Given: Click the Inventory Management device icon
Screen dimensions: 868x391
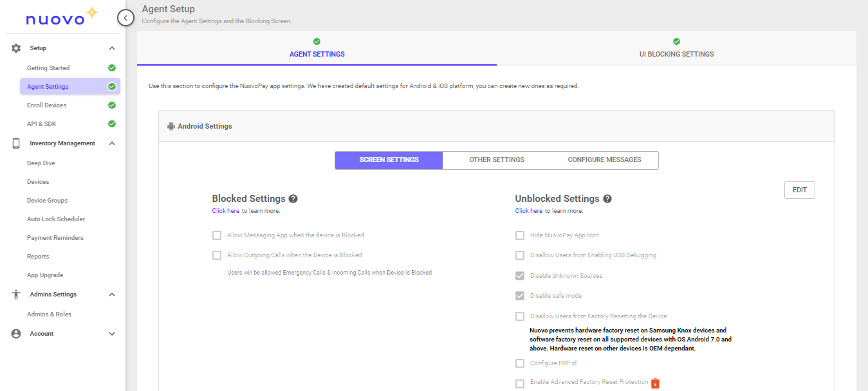Looking at the screenshot, I should (15, 143).
